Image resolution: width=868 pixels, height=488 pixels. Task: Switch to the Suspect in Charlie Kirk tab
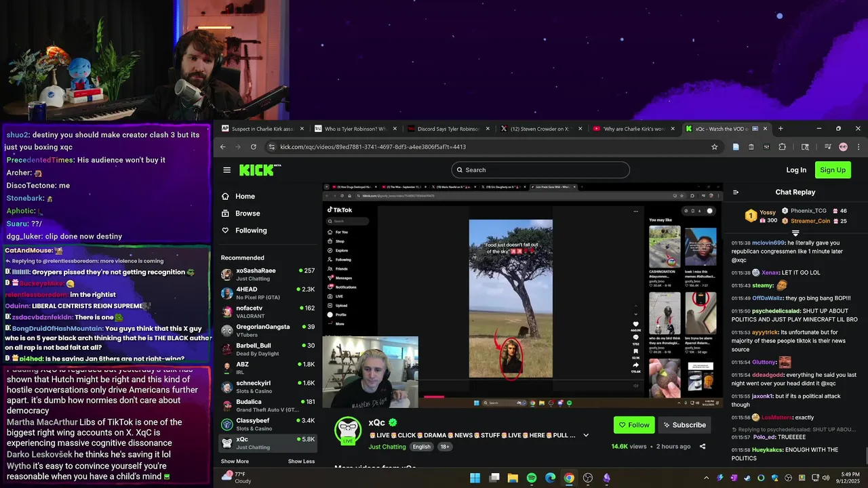tap(261, 129)
